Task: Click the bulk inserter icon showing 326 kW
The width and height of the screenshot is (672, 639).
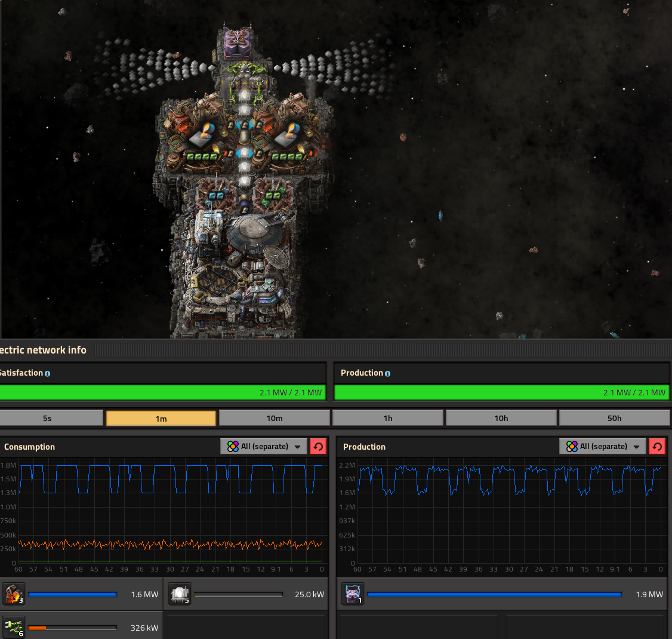Action: pos(14,628)
